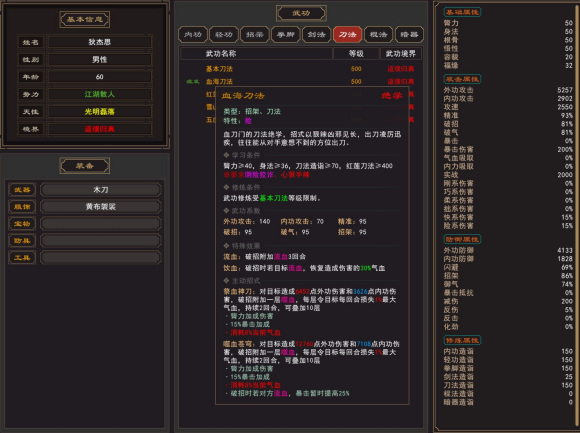Open the empty 宝物 equipment slot
580x433 pixels.
(101, 224)
